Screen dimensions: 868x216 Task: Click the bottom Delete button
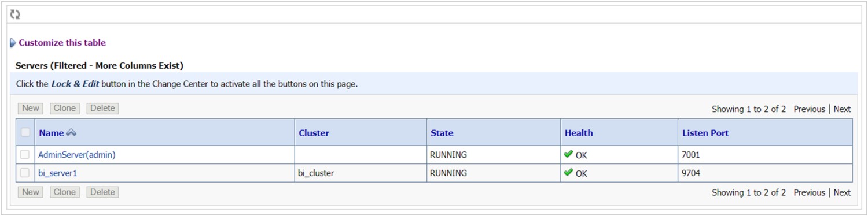(x=102, y=192)
